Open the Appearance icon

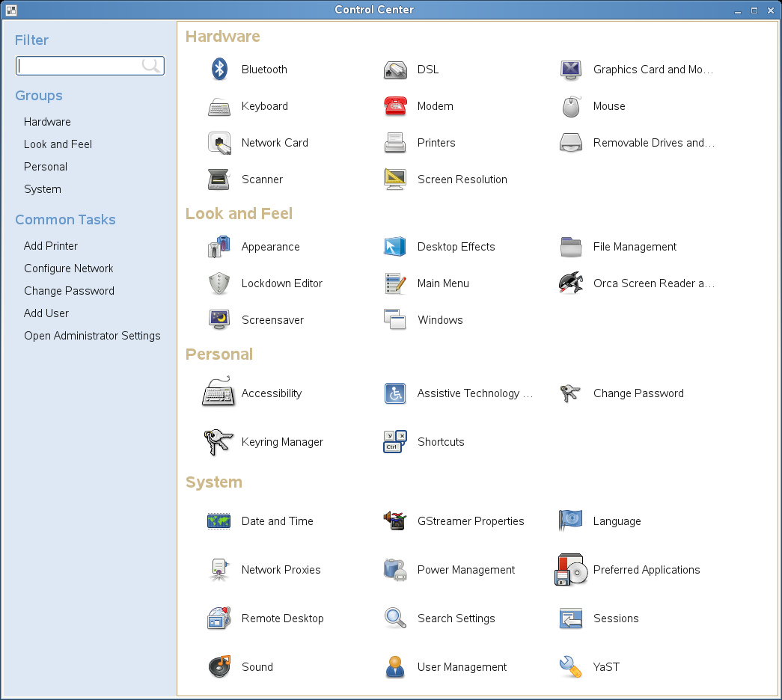click(219, 247)
